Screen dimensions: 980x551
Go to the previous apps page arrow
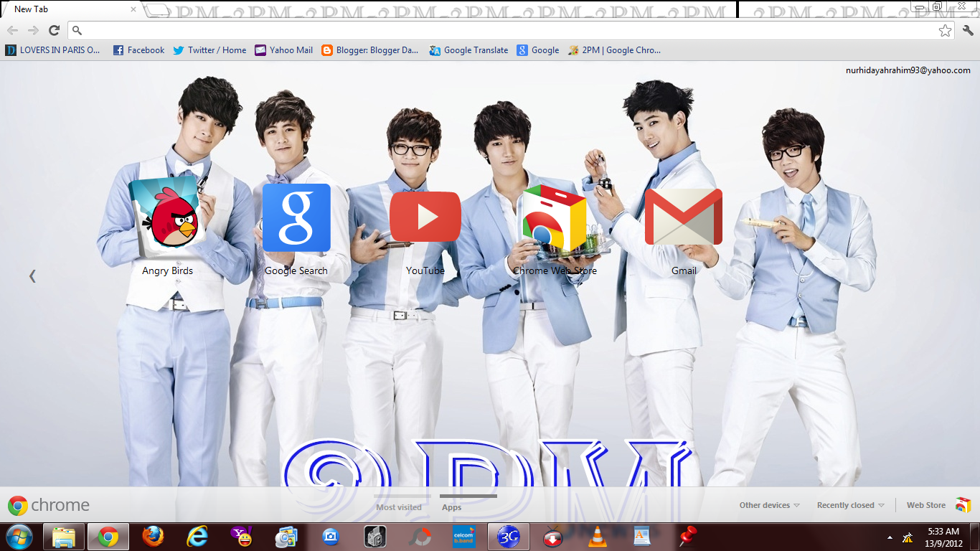click(32, 275)
